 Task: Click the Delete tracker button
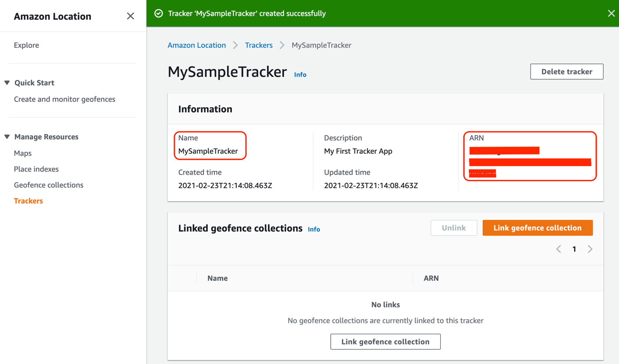click(567, 72)
